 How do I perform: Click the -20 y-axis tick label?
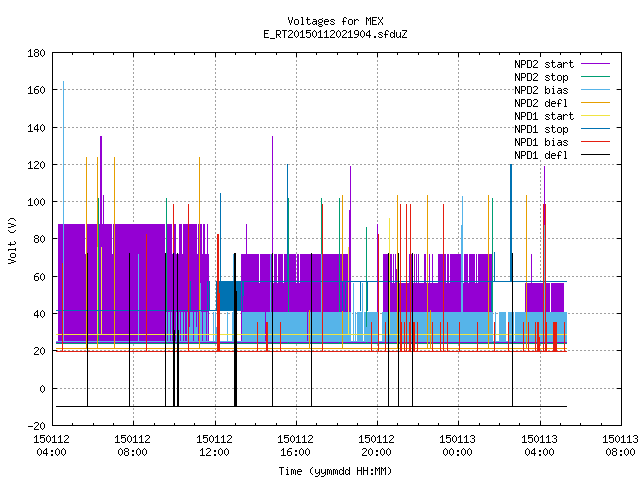coord(36,426)
